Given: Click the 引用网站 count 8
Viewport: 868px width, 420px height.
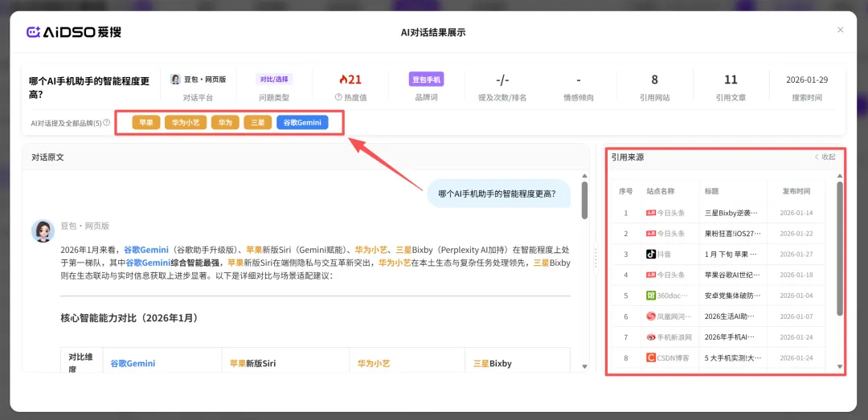Looking at the screenshot, I should (x=654, y=80).
